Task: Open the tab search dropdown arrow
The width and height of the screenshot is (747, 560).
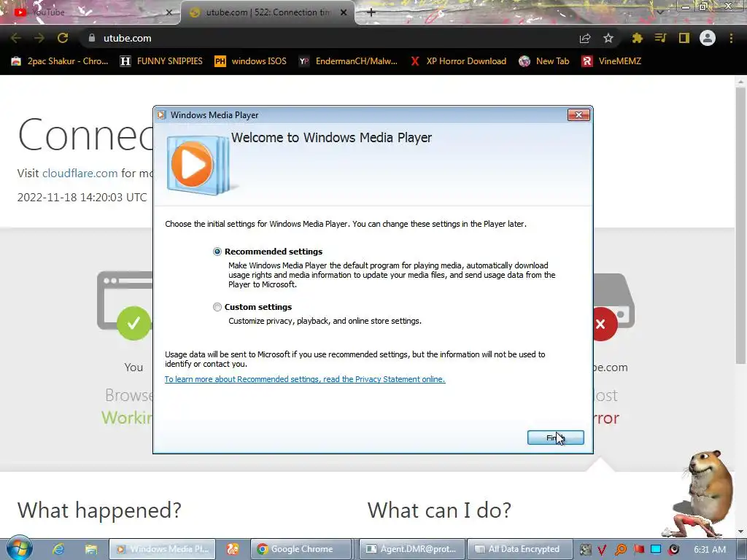Action: (660, 12)
